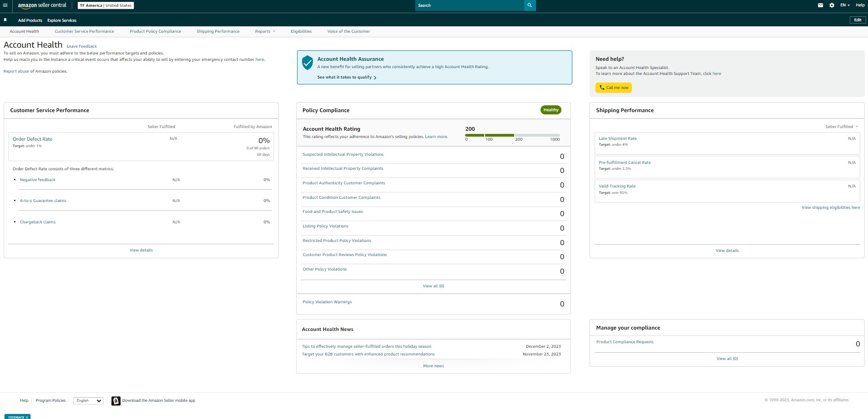Open Chargeback claims

38,222
